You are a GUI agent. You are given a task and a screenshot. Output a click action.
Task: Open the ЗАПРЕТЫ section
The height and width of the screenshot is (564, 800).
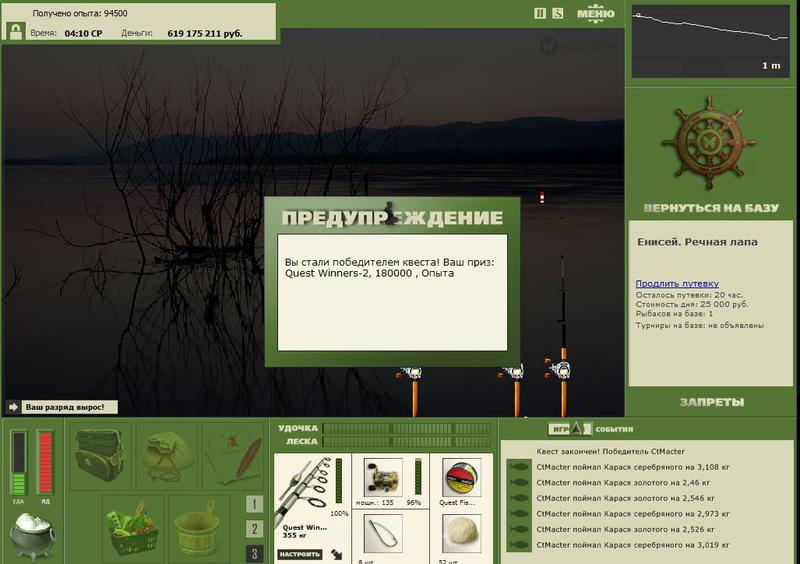point(712,402)
